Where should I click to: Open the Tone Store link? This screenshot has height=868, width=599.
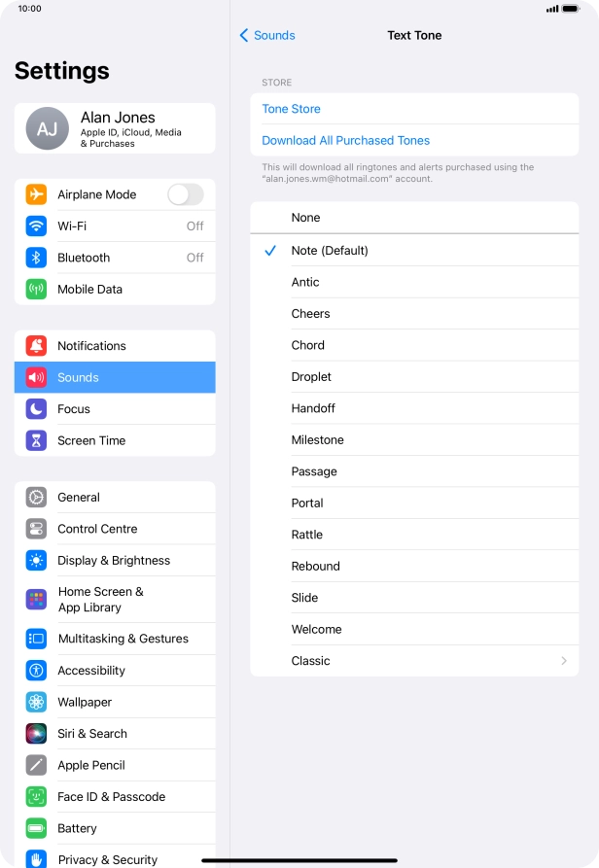pos(291,109)
